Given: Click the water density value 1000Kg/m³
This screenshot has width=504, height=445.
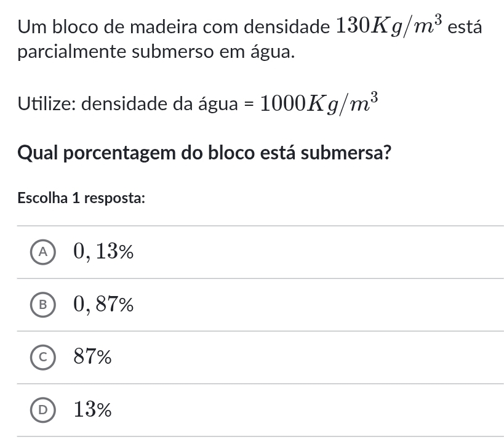Looking at the screenshot, I should 318,102.
